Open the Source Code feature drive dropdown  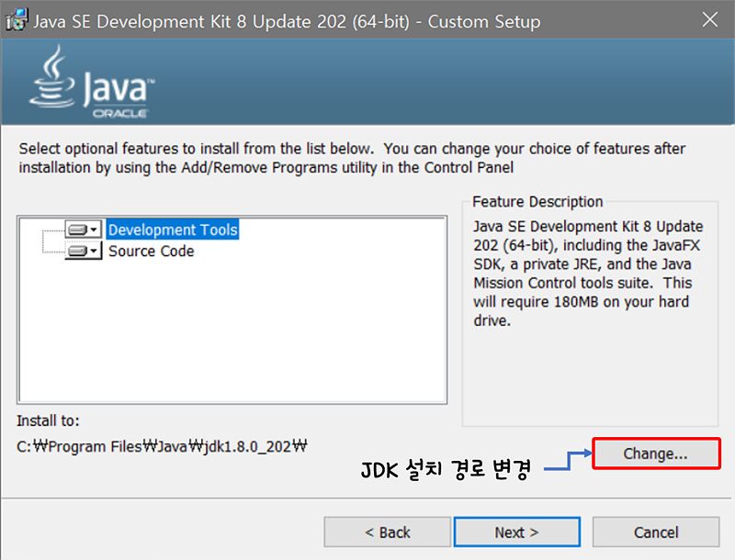click(x=83, y=251)
